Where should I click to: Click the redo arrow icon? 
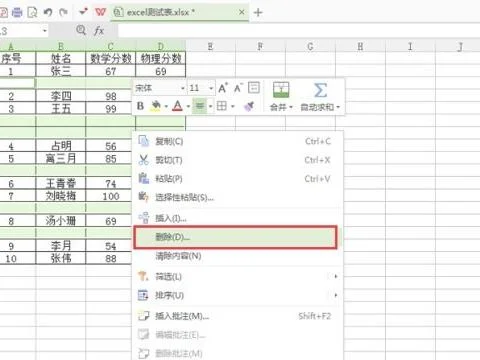point(63,12)
